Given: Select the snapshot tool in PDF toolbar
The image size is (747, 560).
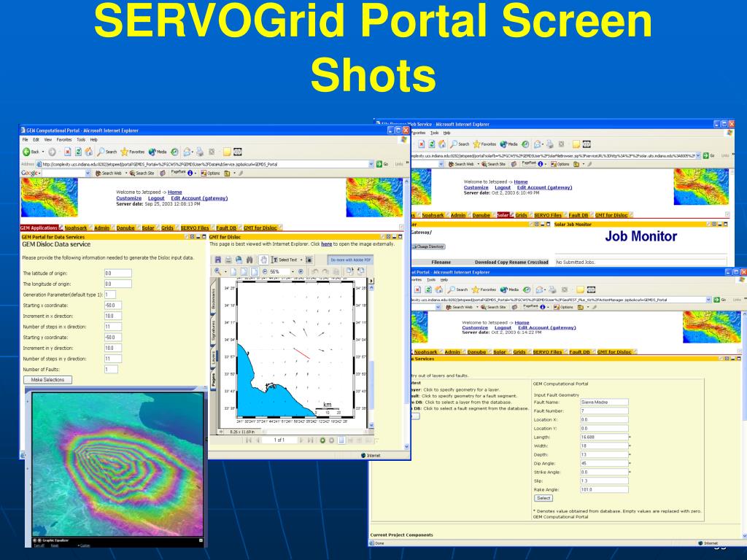Looking at the screenshot, I should click(x=309, y=260).
